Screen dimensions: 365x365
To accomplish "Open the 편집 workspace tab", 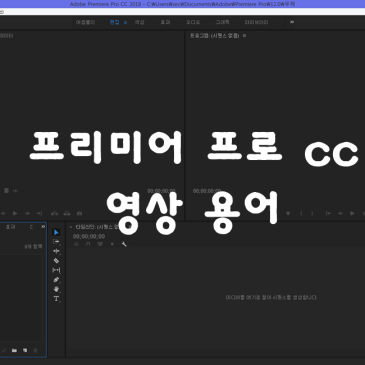I will click(114, 22).
